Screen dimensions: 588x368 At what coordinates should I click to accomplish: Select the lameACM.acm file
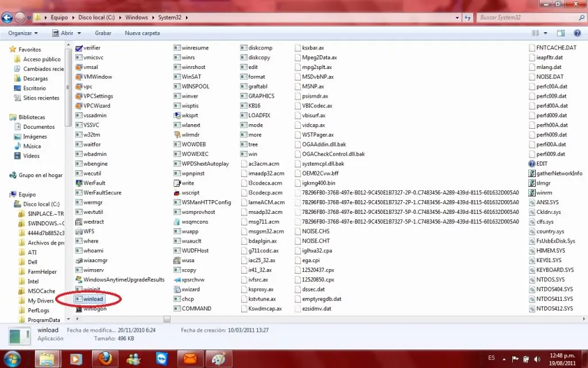[x=262, y=202]
